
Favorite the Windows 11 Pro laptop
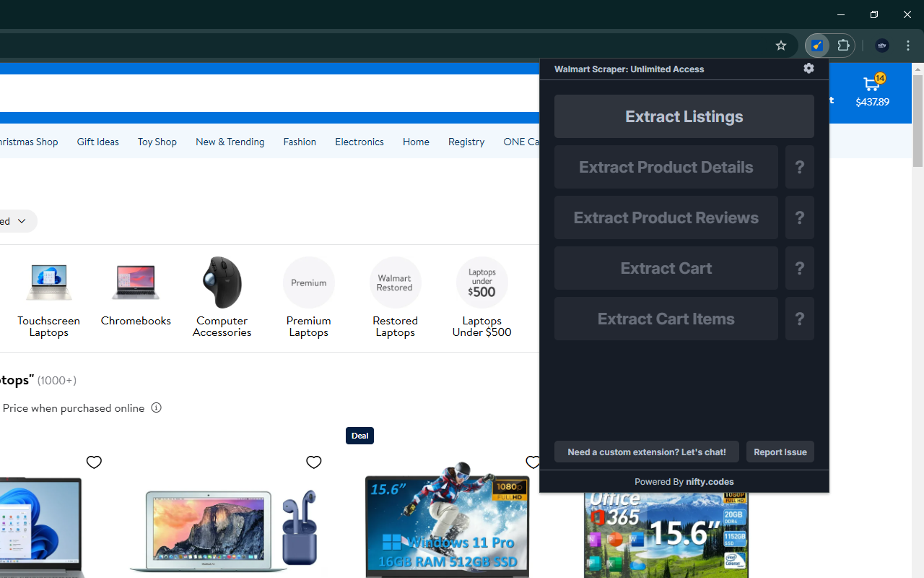(x=533, y=462)
